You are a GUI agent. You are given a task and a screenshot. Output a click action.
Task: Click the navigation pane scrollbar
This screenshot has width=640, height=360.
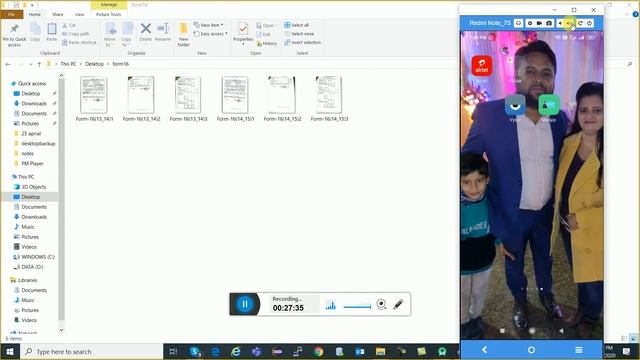click(x=62, y=200)
